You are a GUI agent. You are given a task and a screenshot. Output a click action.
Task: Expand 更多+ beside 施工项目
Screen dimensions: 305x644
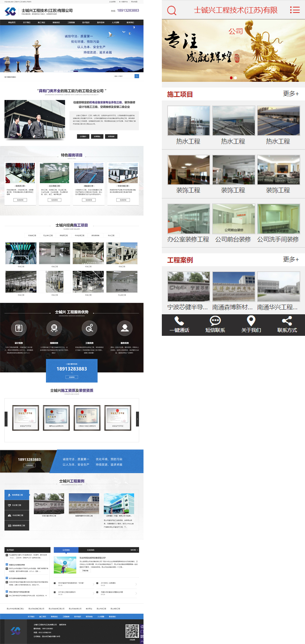click(291, 94)
